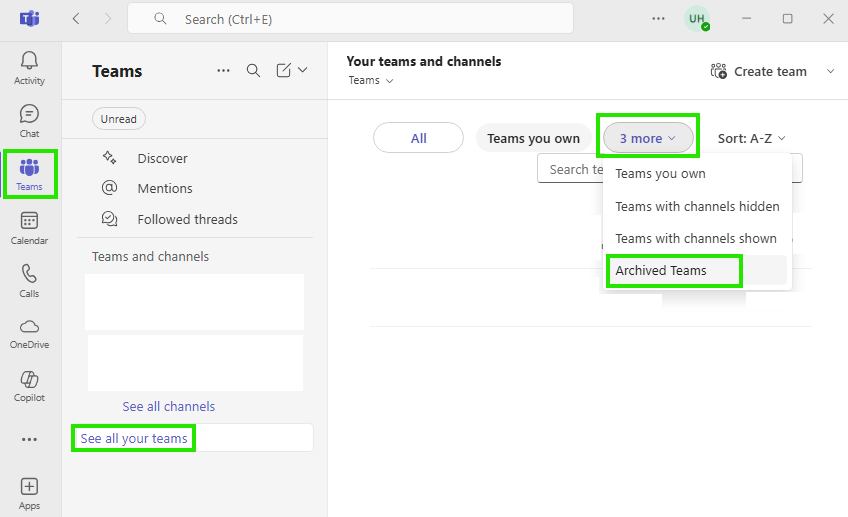The image size is (848, 517).
Task: Select the Teams you own filter pill
Action: [533, 138]
